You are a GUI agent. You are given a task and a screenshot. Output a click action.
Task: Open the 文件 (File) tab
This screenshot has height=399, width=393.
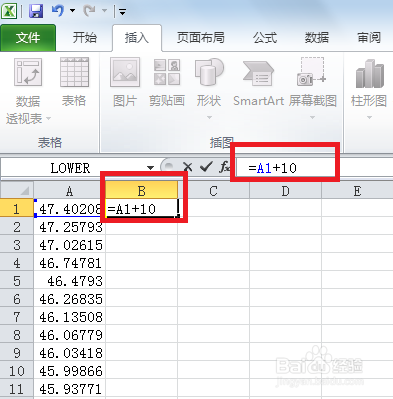pos(28,38)
